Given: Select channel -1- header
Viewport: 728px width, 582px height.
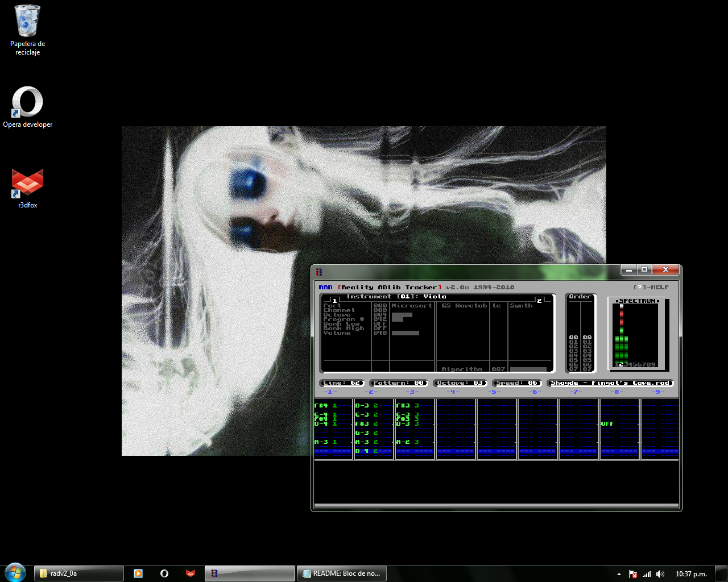Looking at the screenshot, I should 330,392.
